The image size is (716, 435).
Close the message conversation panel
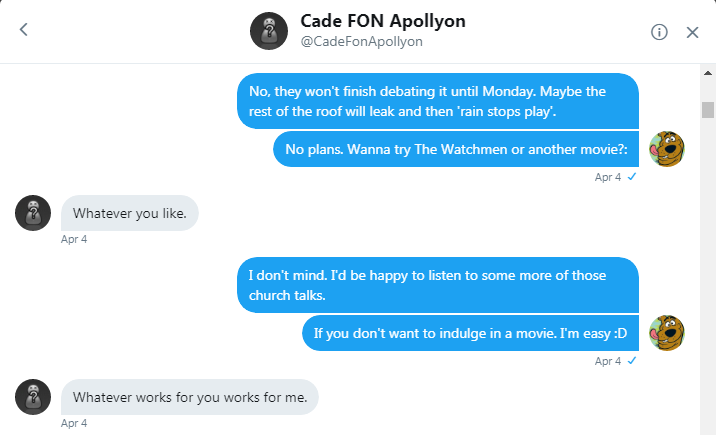pos(692,32)
